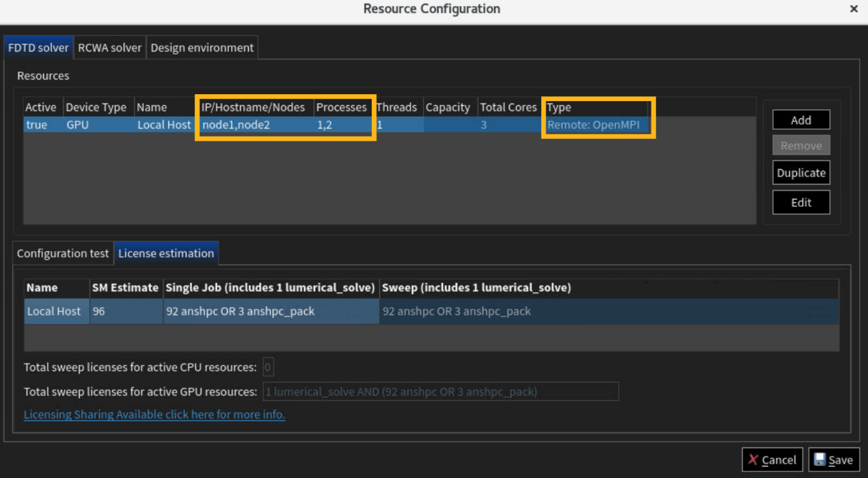Click the total sweep licenses CPU field

tap(268, 367)
